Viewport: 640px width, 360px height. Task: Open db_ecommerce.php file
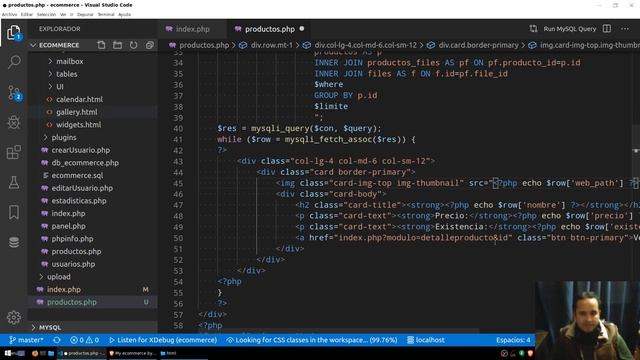click(x=85, y=162)
